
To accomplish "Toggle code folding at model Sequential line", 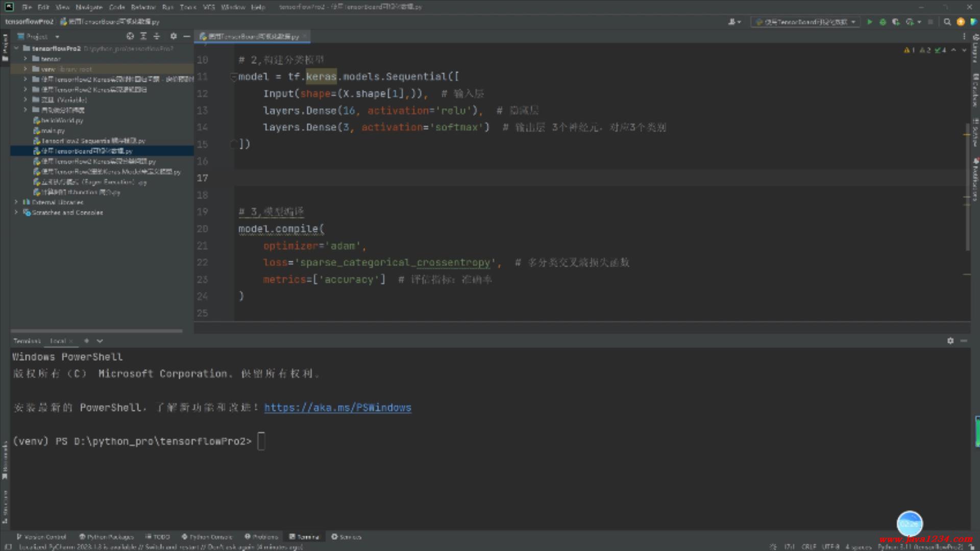I will 234,77.
